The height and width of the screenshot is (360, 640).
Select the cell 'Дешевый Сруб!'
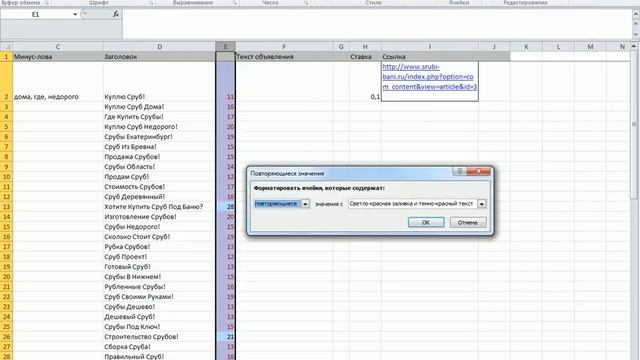pyautogui.click(x=159, y=317)
